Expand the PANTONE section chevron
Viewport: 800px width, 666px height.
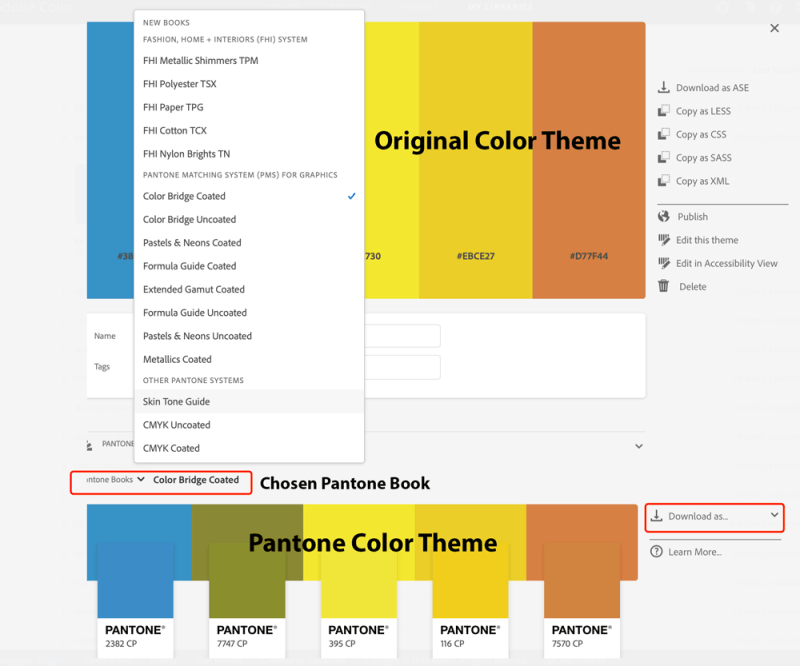[638, 444]
